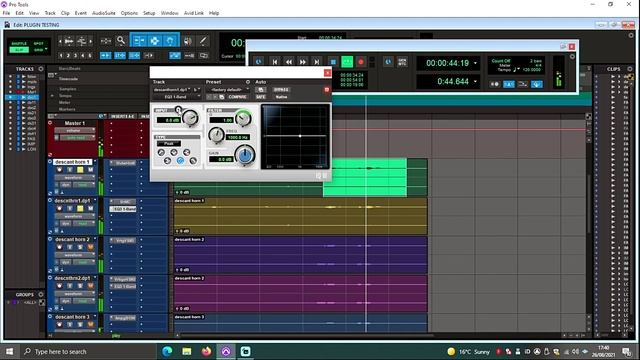Viewport: 640px width, 360px height.
Task: Click the Zoom toggle icon beside the magnifier
Action: pos(106,41)
